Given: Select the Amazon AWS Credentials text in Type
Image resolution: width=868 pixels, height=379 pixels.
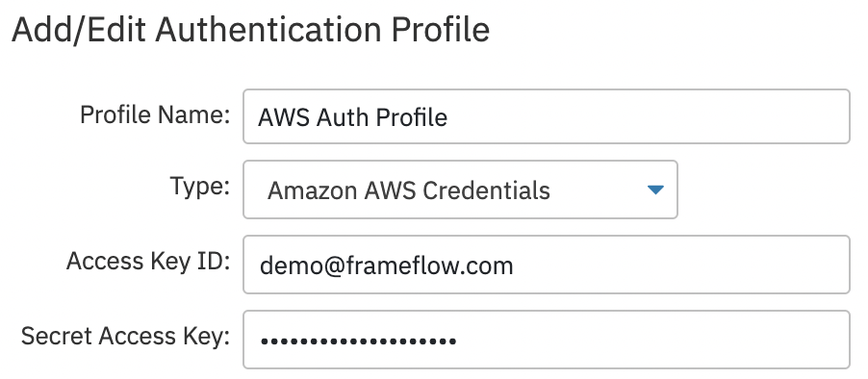Looking at the screenshot, I should (x=409, y=190).
